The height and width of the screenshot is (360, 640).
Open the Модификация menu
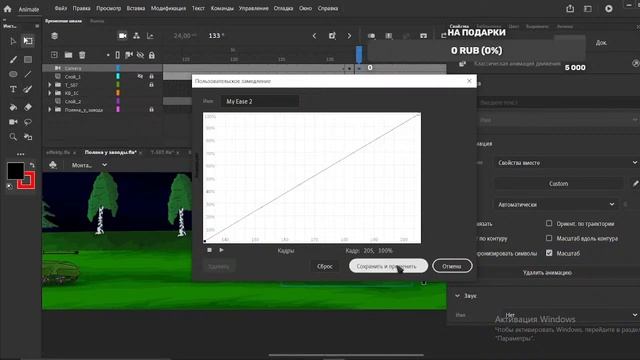click(x=168, y=8)
